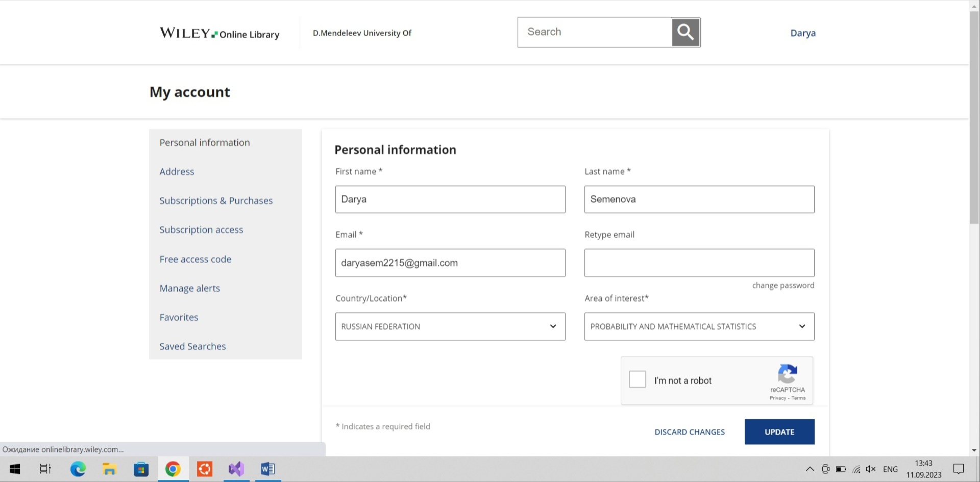Click the reCAPTCHA Terms link

click(x=799, y=398)
